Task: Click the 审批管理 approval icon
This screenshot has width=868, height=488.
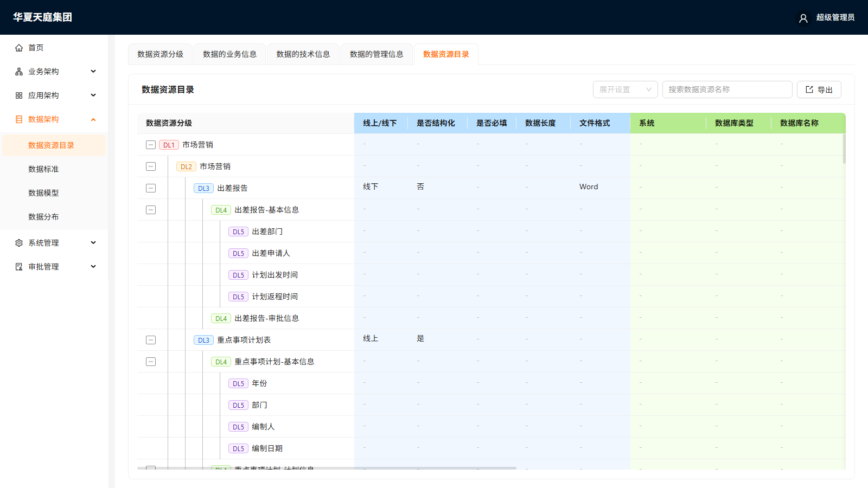Action: pyautogui.click(x=19, y=267)
